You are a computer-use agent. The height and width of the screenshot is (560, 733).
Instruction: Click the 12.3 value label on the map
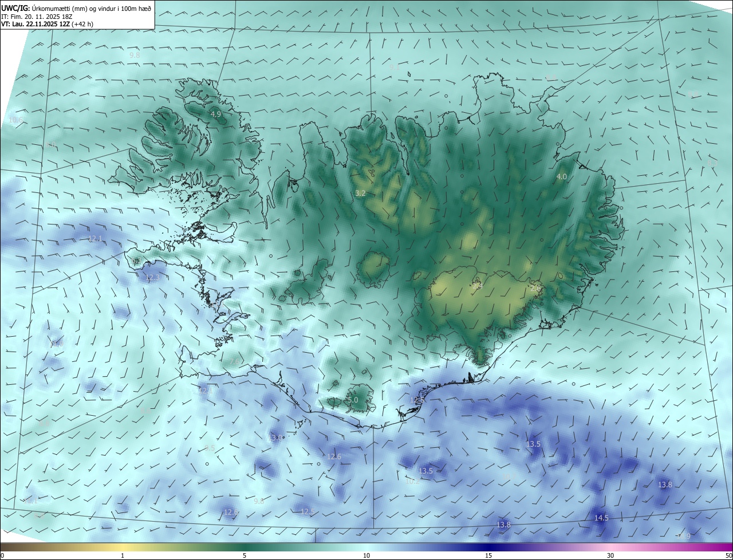coord(152,277)
